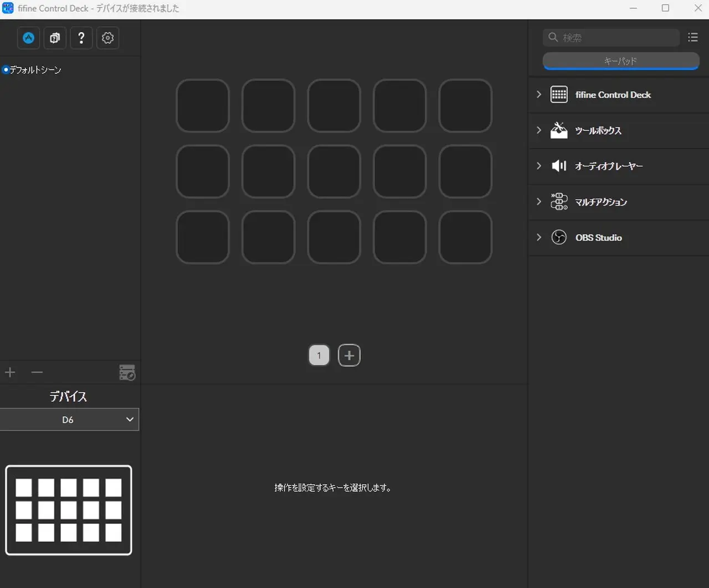Click the OBS Studio logo icon

point(559,237)
